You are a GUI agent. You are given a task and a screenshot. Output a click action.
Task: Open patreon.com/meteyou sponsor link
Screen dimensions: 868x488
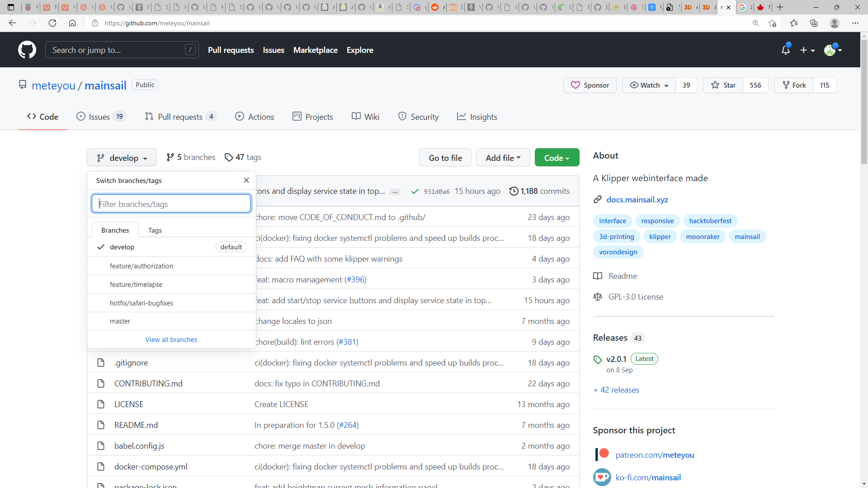655,455
